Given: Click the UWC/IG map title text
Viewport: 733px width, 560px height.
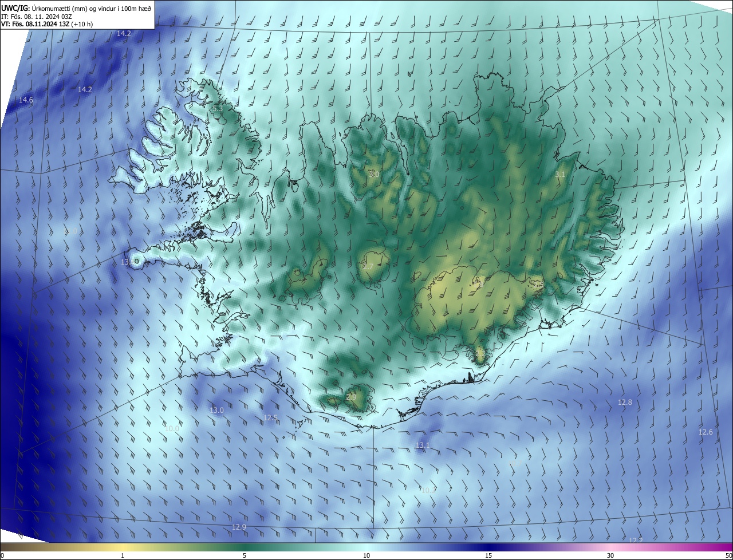Looking at the screenshot, I should (x=76, y=7).
